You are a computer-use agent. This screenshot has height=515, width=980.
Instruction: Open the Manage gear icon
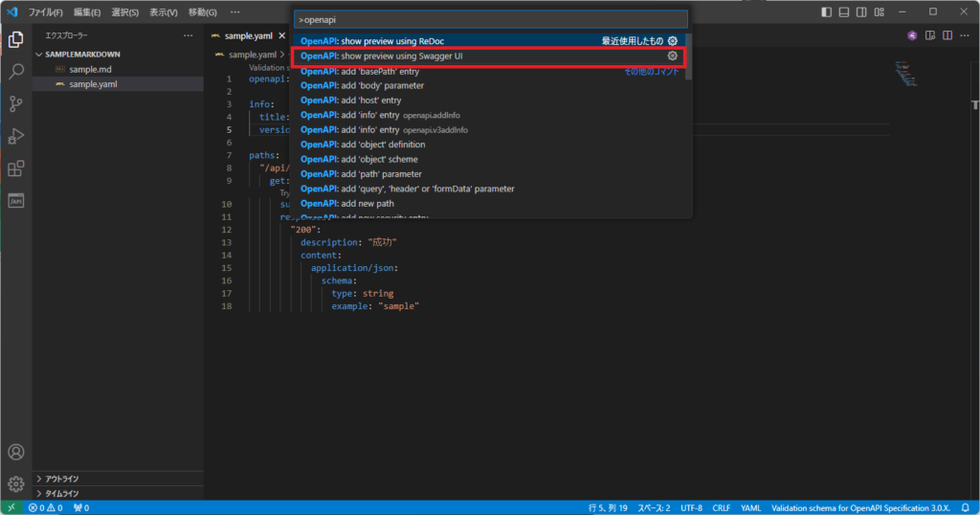click(x=15, y=483)
